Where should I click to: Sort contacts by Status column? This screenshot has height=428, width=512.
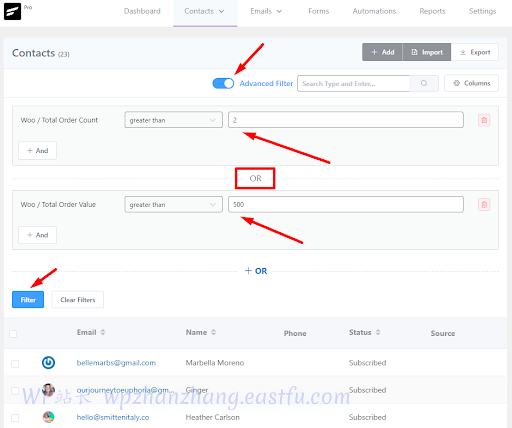(378, 332)
